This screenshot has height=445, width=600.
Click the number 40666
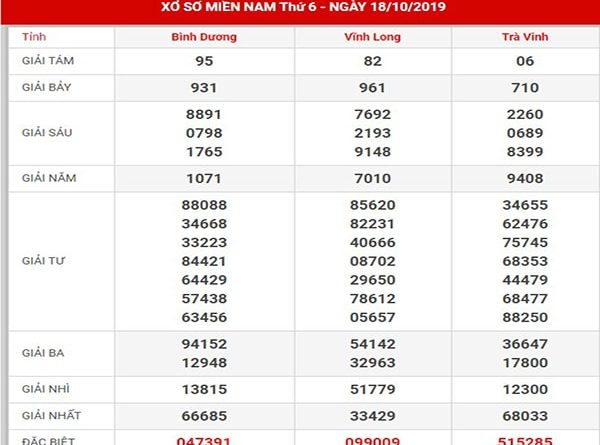click(372, 242)
